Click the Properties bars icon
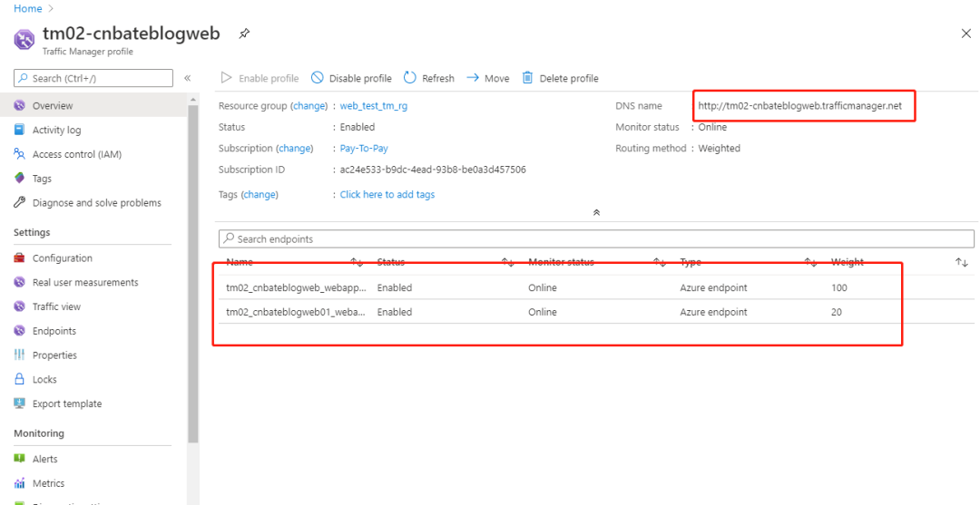 pos(19,355)
